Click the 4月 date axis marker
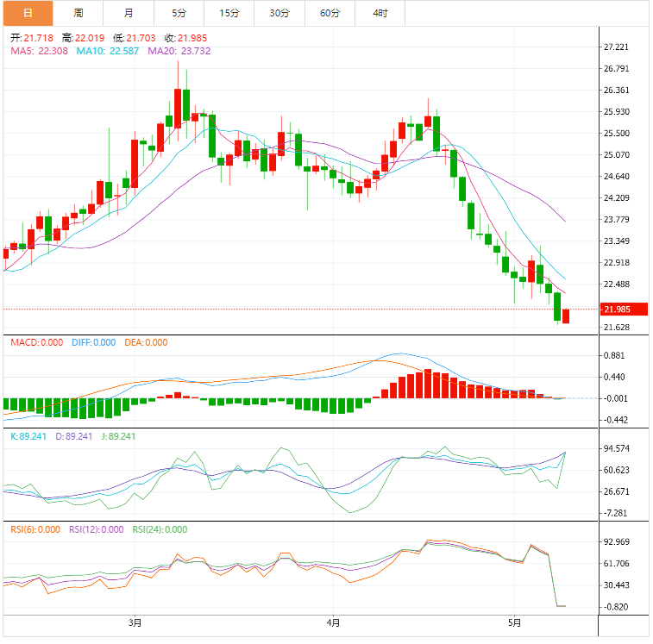Image resolution: width=653 pixels, height=644 pixels. point(333,623)
